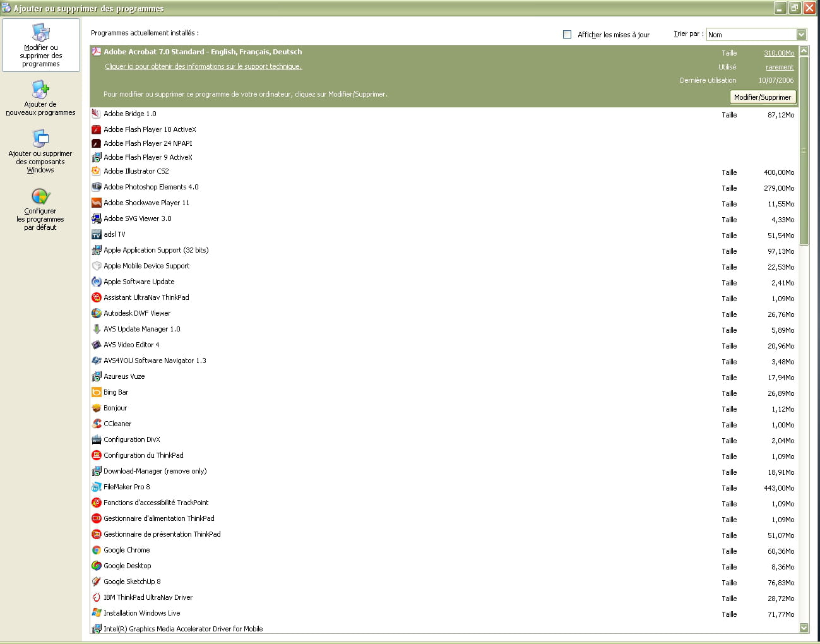
Task: Click the 310,00Mo size link
Action: [778, 53]
